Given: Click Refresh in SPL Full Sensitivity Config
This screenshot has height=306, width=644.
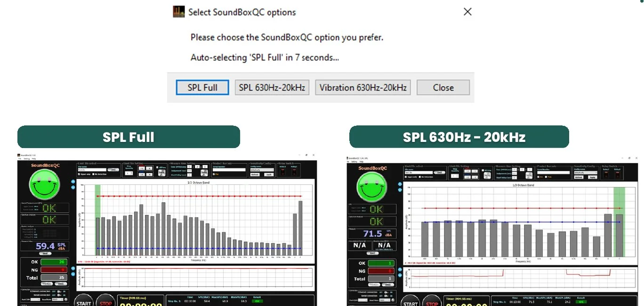Looking at the screenshot, I should (x=255, y=174).
